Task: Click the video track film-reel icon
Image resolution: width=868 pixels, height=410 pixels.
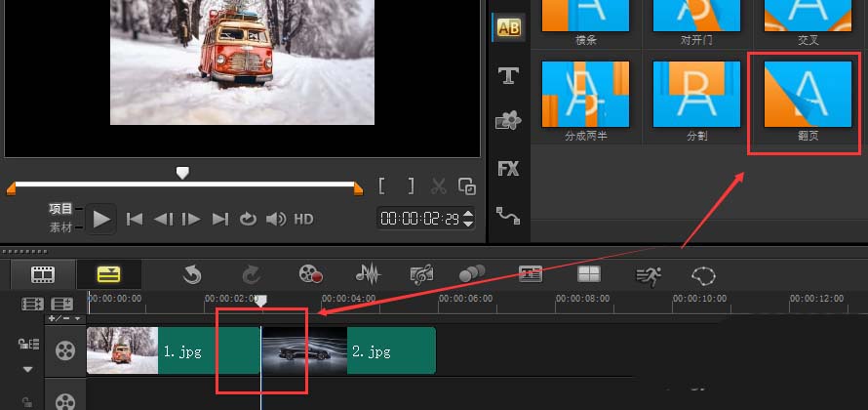Action: point(65,350)
